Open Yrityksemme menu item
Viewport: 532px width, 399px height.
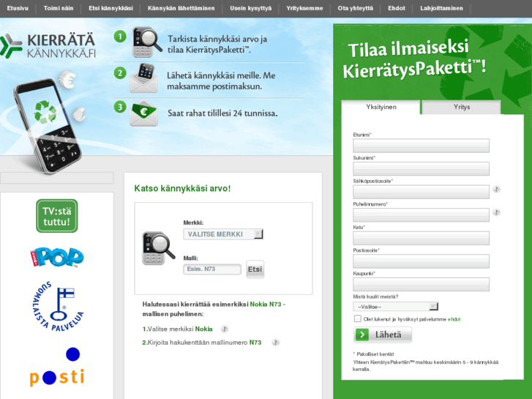[x=304, y=8]
